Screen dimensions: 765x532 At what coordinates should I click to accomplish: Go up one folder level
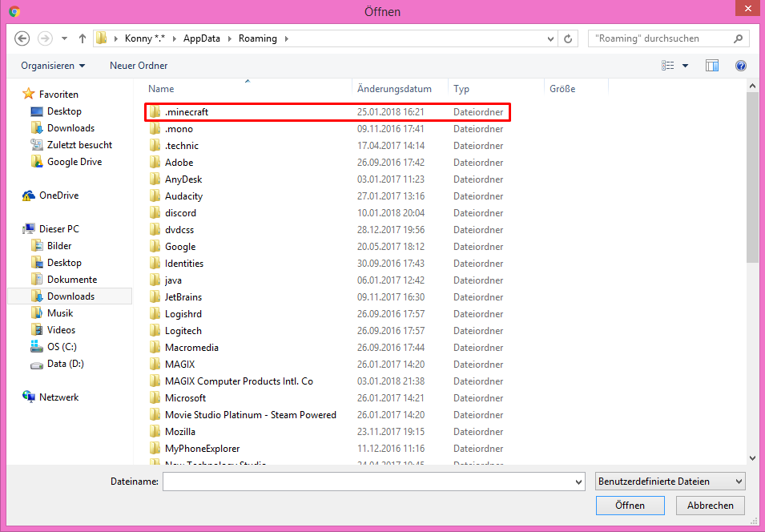click(82, 38)
